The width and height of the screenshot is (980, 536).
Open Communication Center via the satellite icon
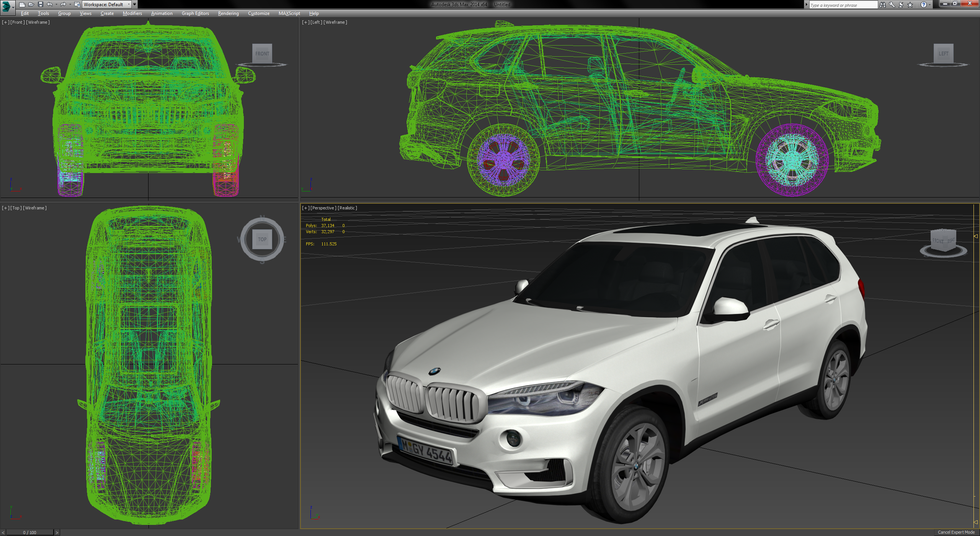point(901,5)
